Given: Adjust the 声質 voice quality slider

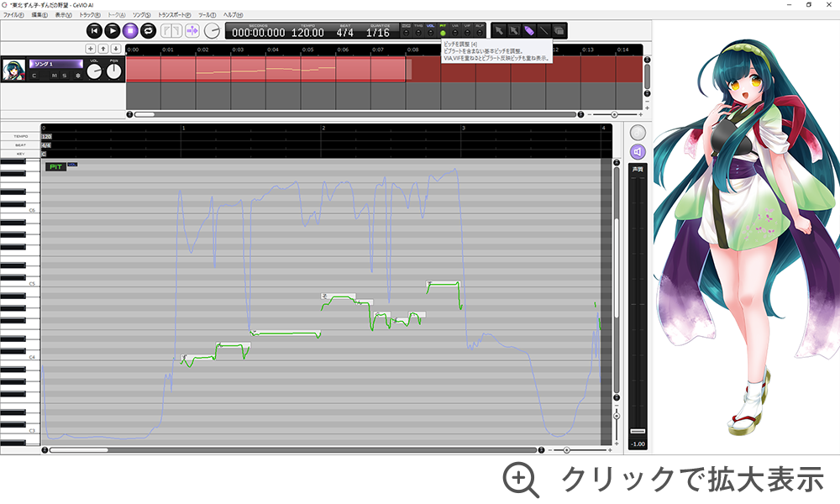Looking at the screenshot, I should (638, 431).
